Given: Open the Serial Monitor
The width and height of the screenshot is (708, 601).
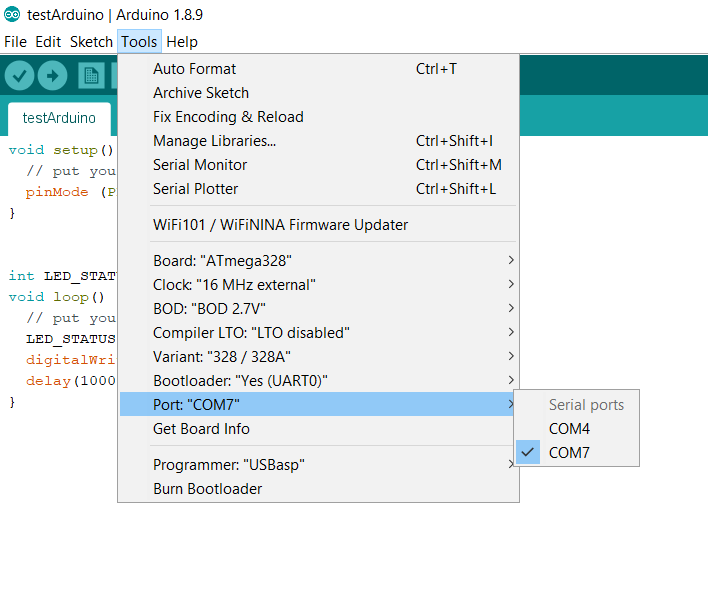Looking at the screenshot, I should pos(318,164).
